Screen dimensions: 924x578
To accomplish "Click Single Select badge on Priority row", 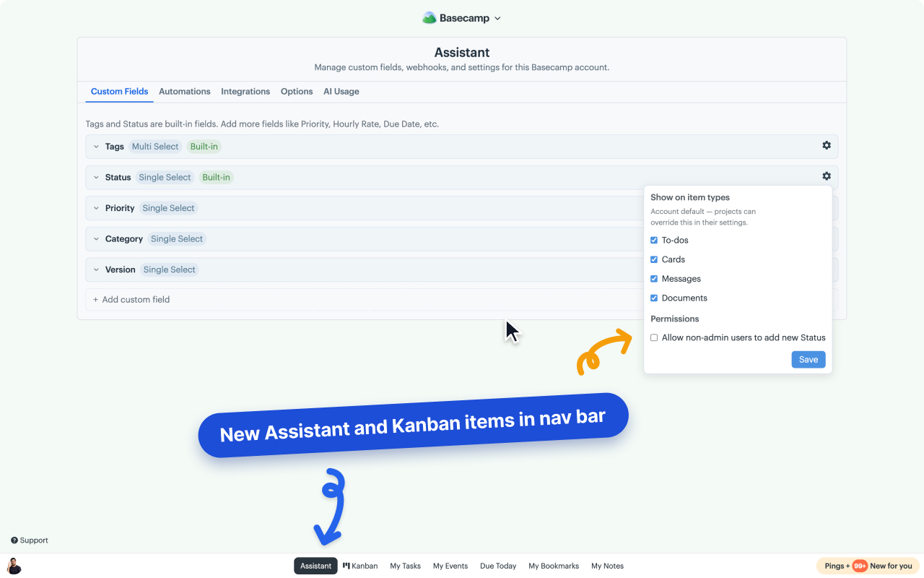I will click(x=169, y=208).
